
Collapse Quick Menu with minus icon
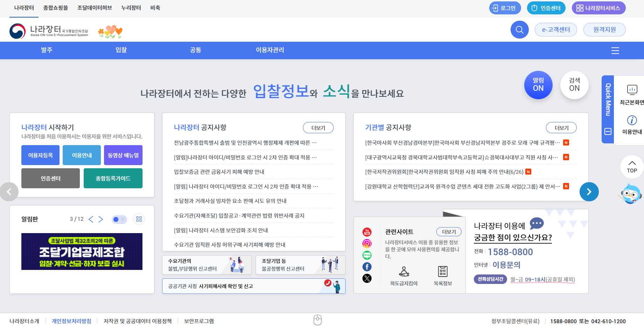(608, 131)
